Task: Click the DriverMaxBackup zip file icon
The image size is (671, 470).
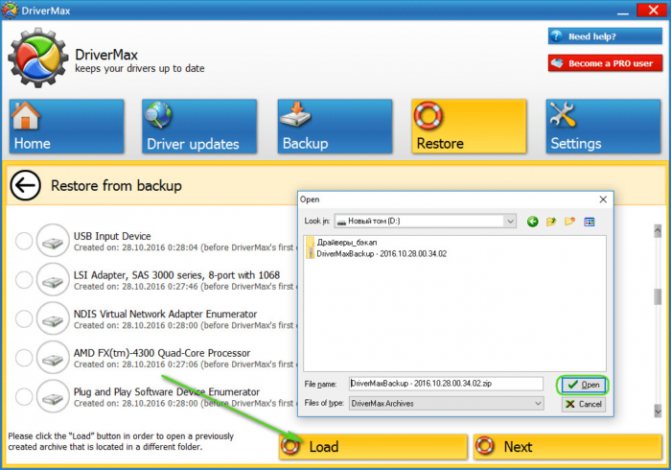Action: tap(310, 253)
